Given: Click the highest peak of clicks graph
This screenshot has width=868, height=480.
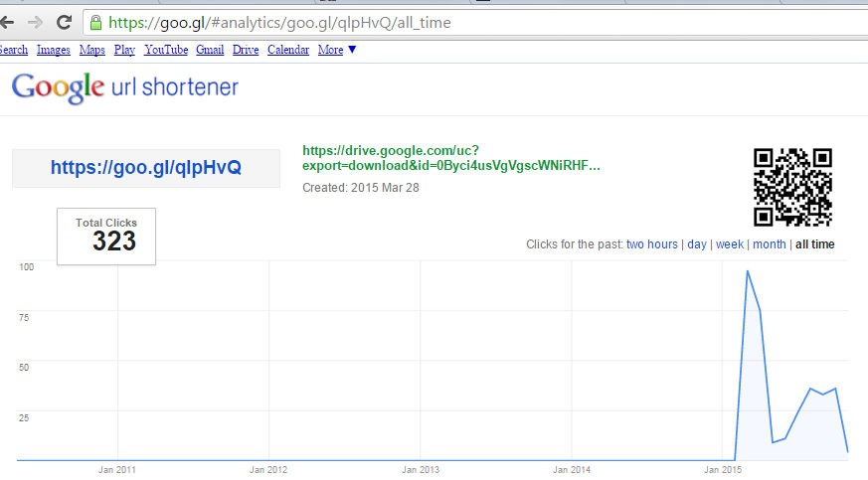Looking at the screenshot, I should 748,271.
